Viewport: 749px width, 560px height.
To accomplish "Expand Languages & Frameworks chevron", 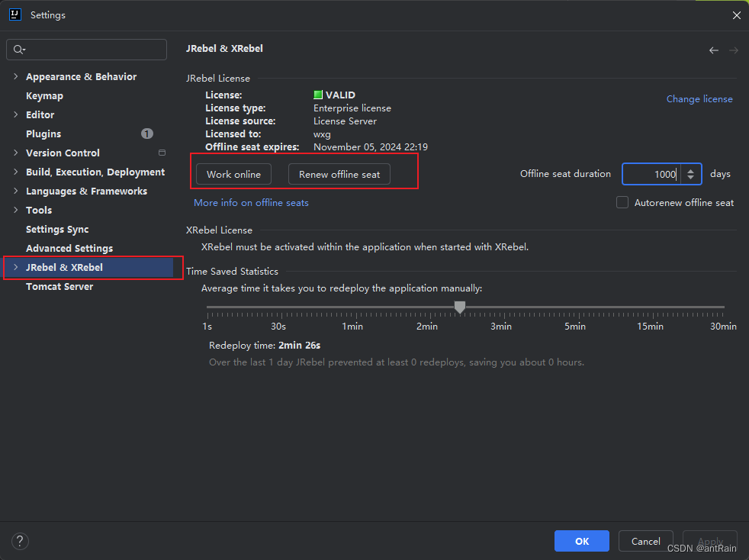I will 16,191.
